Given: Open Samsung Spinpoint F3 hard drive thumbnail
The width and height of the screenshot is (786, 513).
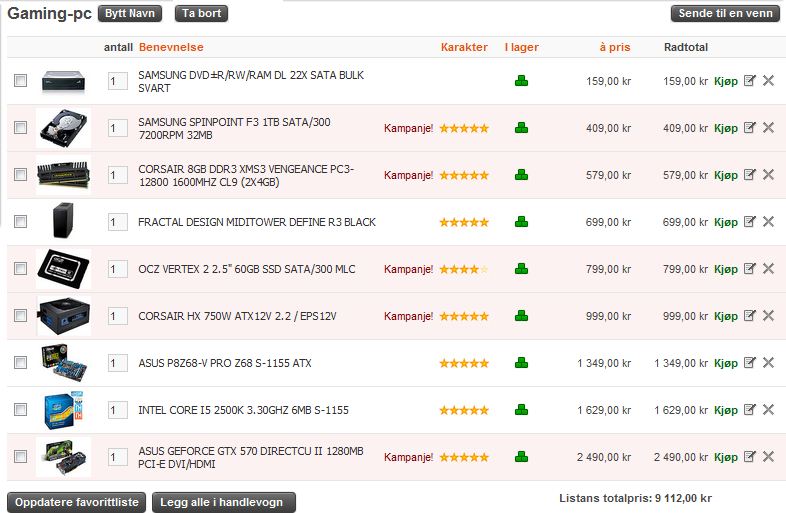Looking at the screenshot, I should click(x=64, y=128).
